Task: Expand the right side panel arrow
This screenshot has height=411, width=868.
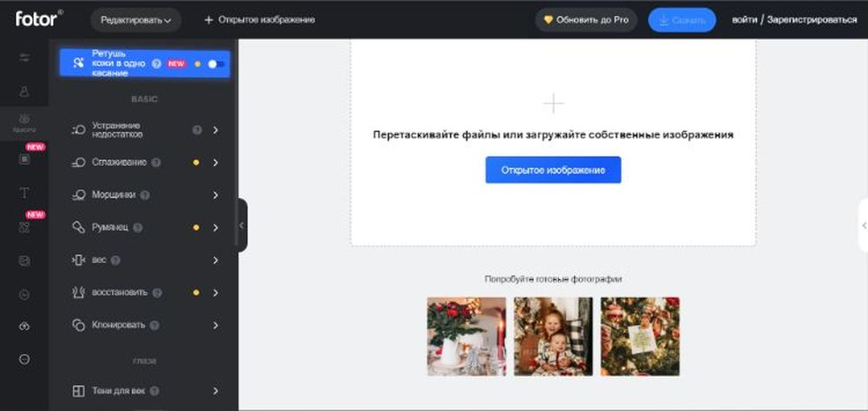Action: pyautogui.click(x=864, y=225)
